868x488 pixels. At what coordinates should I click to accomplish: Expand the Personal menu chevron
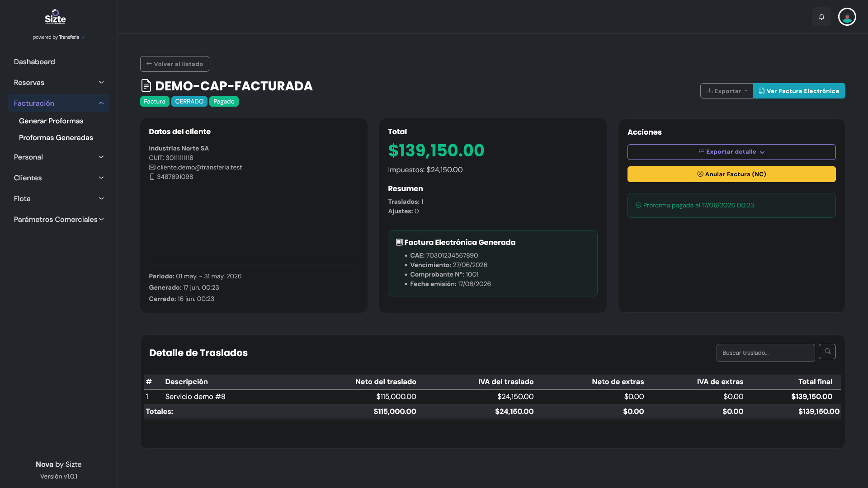click(x=101, y=157)
